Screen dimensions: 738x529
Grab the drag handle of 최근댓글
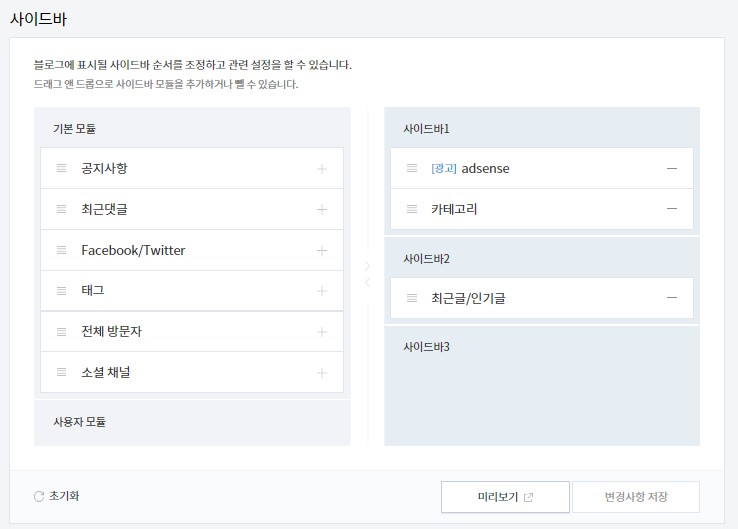[x=62, y=209]
